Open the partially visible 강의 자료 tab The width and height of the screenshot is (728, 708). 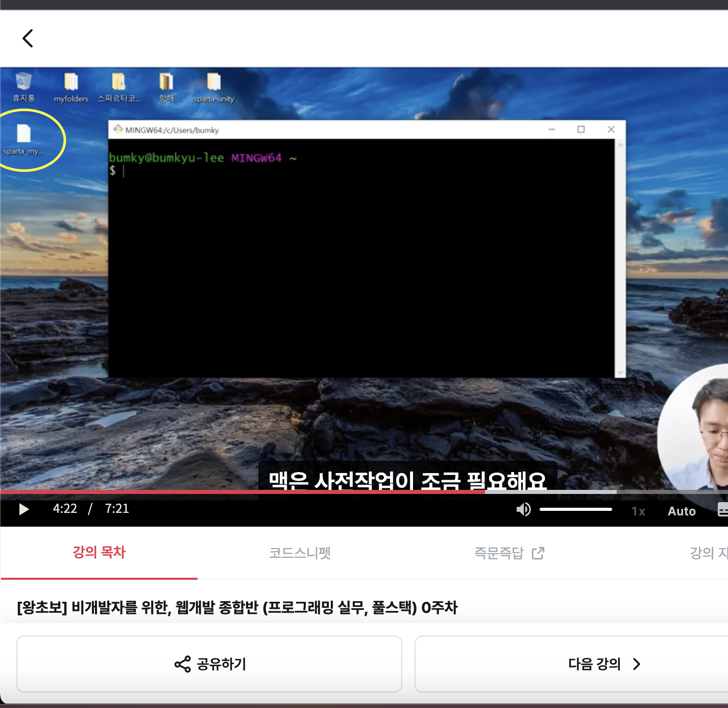pos(709,553)
